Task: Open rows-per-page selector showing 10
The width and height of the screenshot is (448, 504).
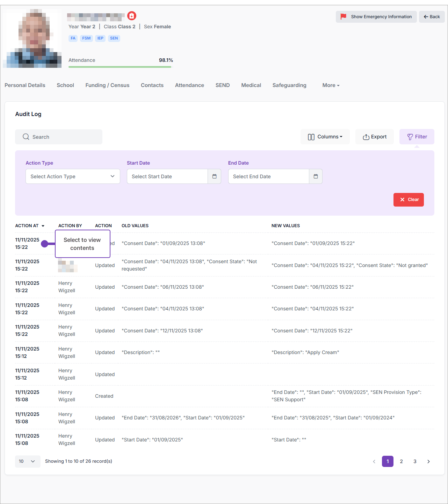Action: click(27, 461)
